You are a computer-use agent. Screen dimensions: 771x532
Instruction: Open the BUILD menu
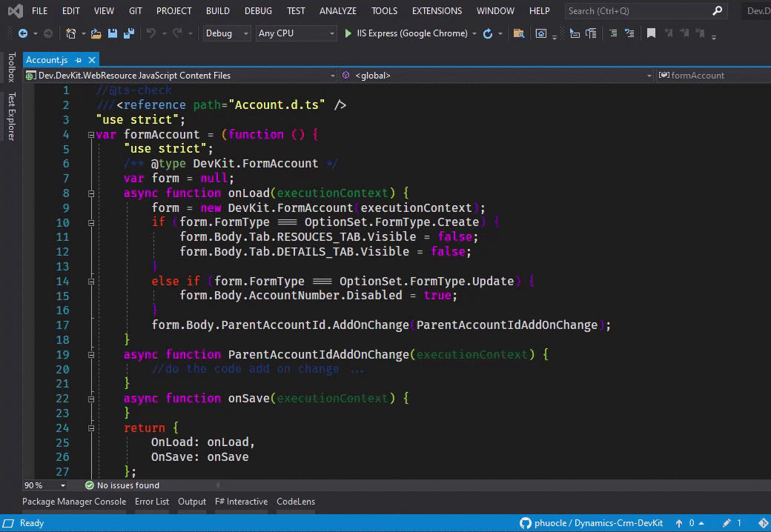(218, 10)
